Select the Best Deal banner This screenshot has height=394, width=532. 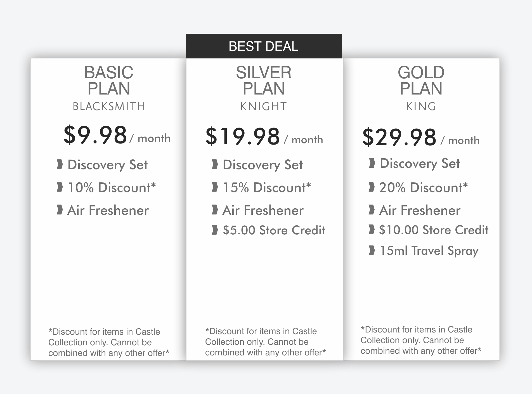tap(264, 46)
